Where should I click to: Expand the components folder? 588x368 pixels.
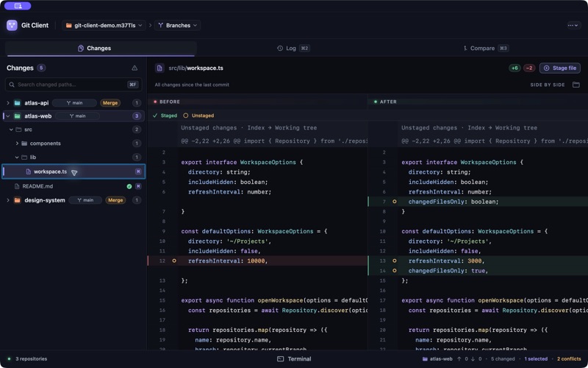(17, 144)
